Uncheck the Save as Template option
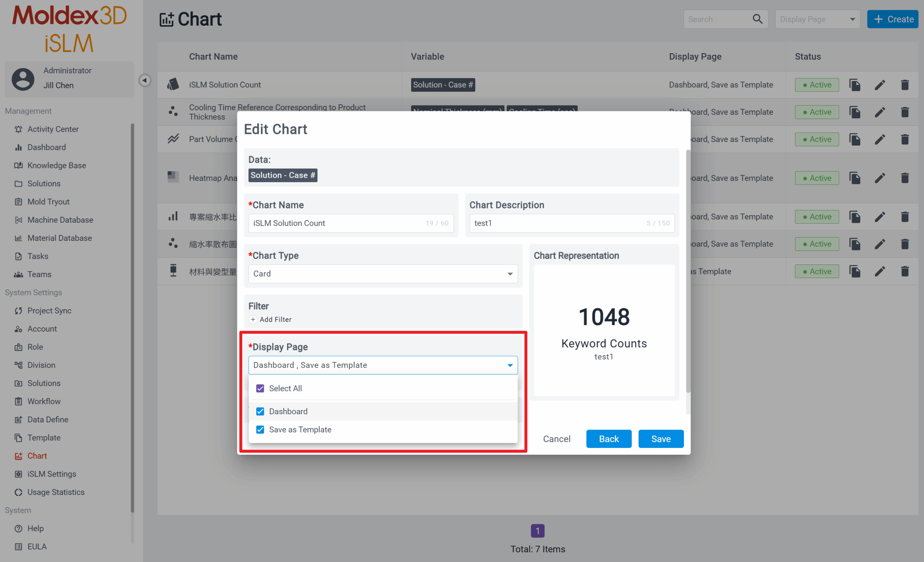The width and height of the screenshot is (924, 562). tap(260, 429)
